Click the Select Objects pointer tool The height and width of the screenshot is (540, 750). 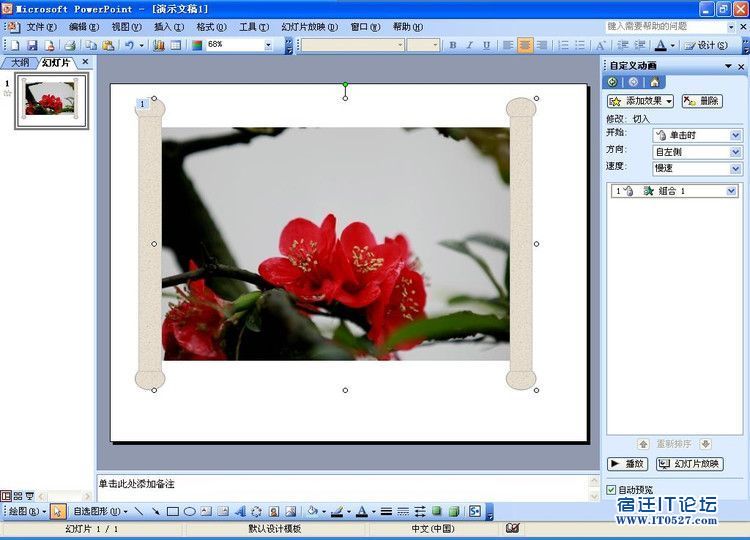click(57, 511)
